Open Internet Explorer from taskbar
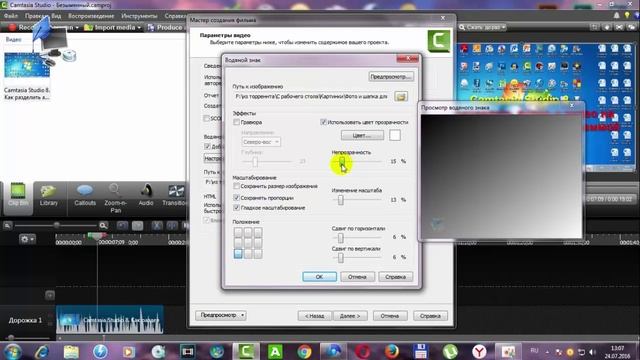 point(42,351)
